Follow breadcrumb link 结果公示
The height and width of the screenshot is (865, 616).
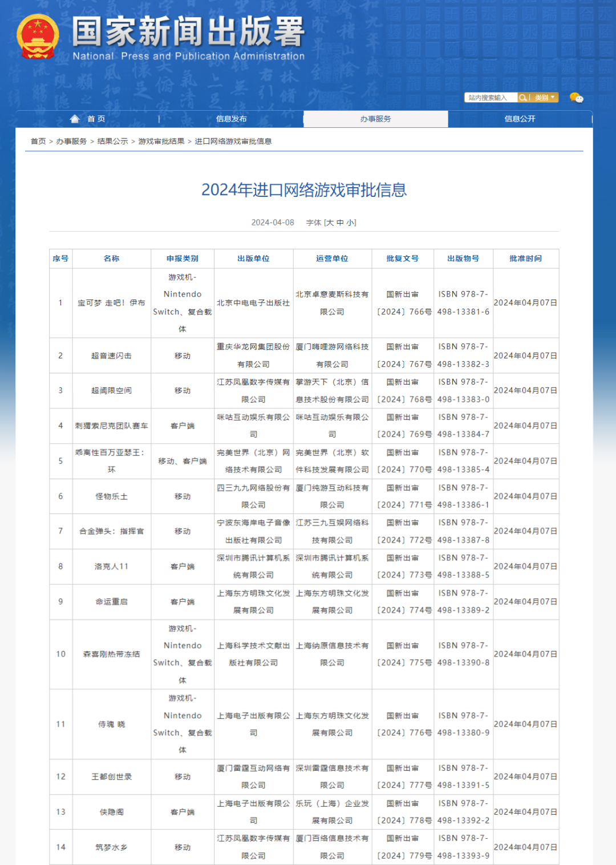111,142
